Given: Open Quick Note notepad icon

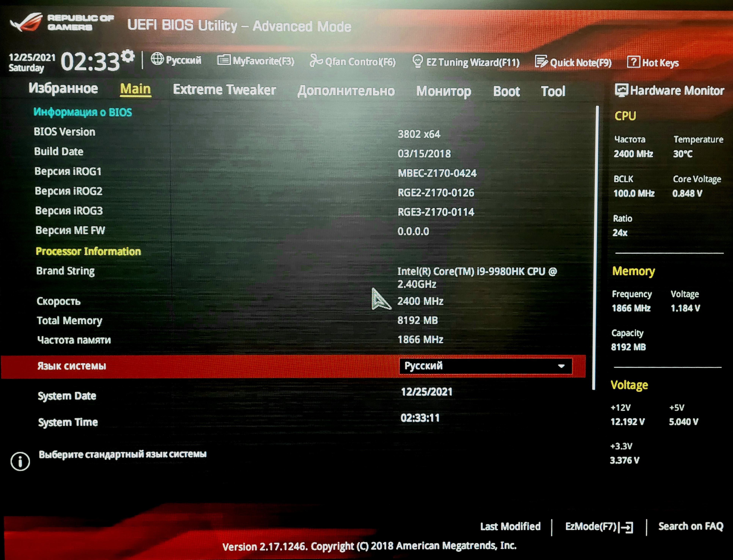Looking at the screenshot, I should 541,62.
